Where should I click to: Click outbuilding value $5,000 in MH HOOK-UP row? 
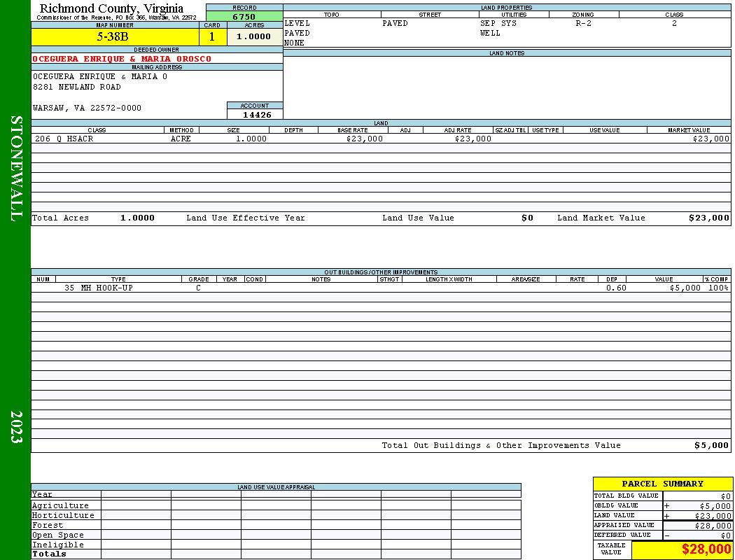click(685, 288)
